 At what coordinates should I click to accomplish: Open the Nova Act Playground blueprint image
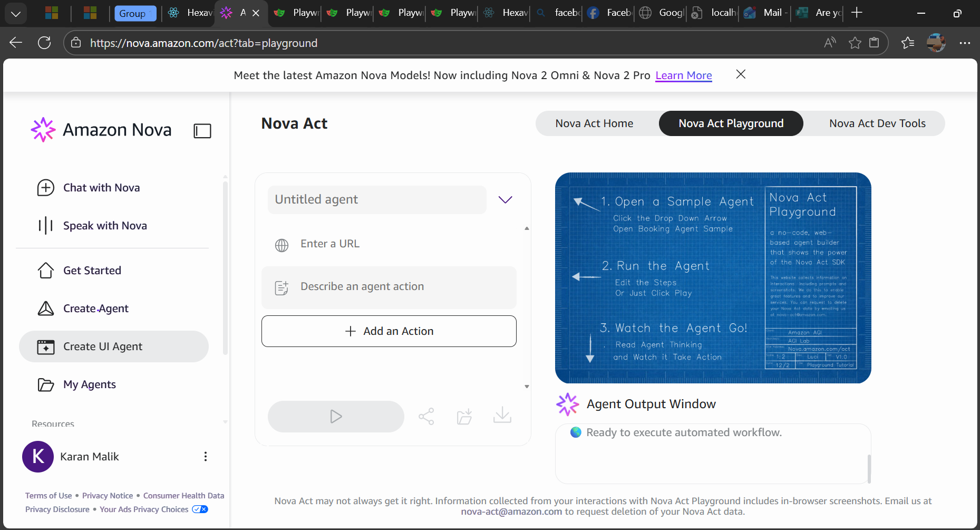(713, 278)
